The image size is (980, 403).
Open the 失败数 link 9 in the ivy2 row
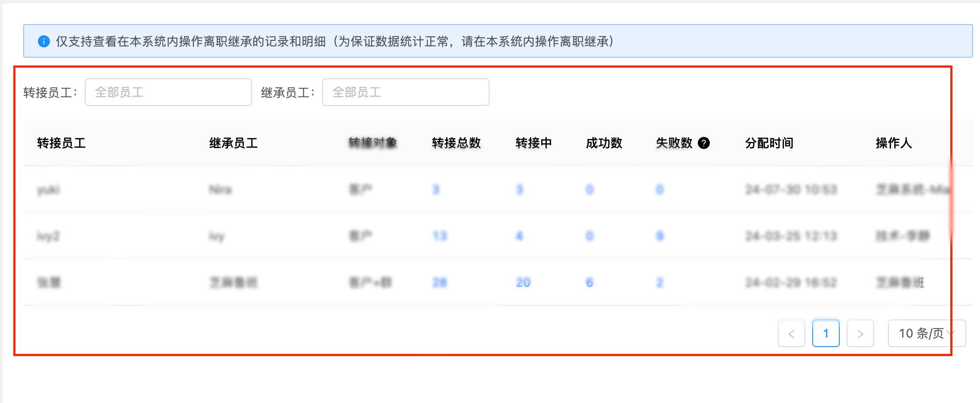tap(660, 236)
